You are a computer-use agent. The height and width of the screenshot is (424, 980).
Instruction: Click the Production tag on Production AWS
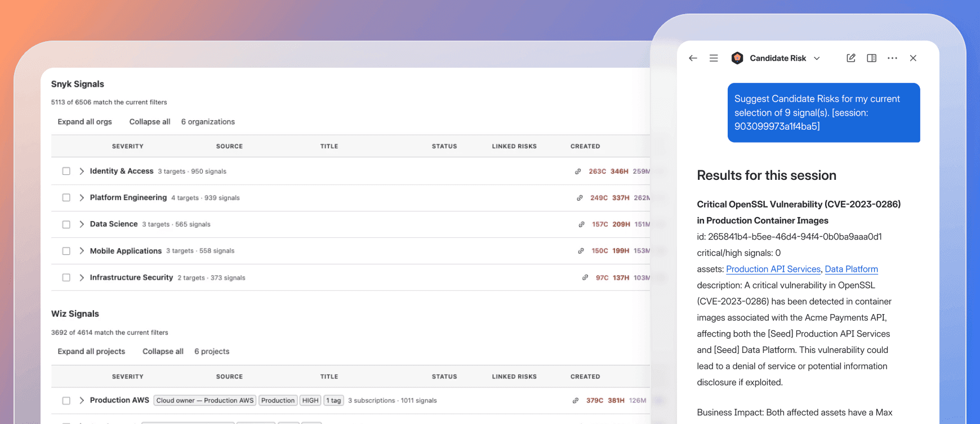278,400
